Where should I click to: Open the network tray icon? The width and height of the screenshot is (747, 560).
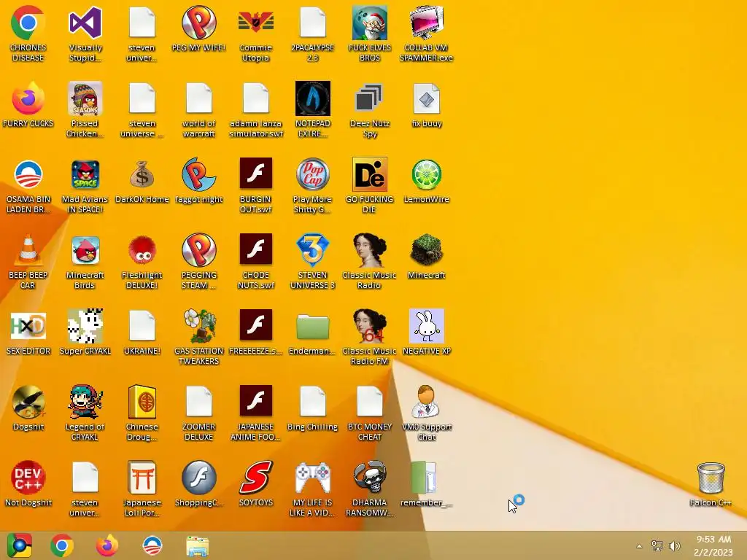[x=657, y=545]
